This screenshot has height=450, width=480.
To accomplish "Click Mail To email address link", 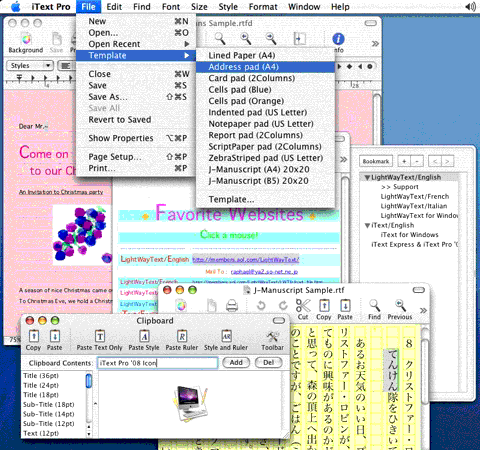I will (x=264, y=272).
